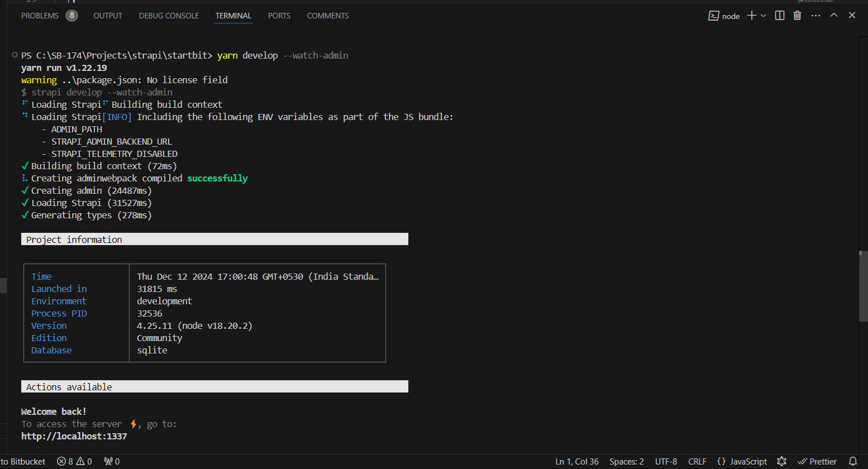Screen dimensions: 868x469
Task: Click the 'sqlite' database value
Action: coord(152,350)
